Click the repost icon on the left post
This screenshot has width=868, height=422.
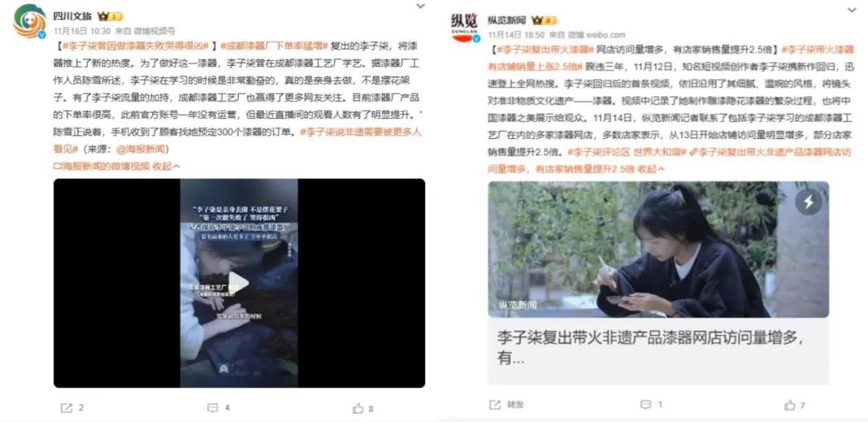[66, 408]
